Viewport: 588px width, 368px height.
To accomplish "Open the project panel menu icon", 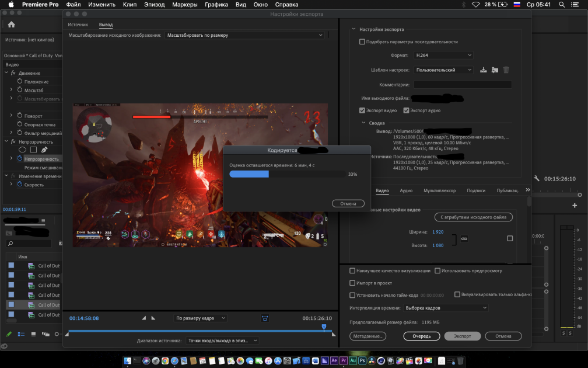I will [x=43, y=220].
